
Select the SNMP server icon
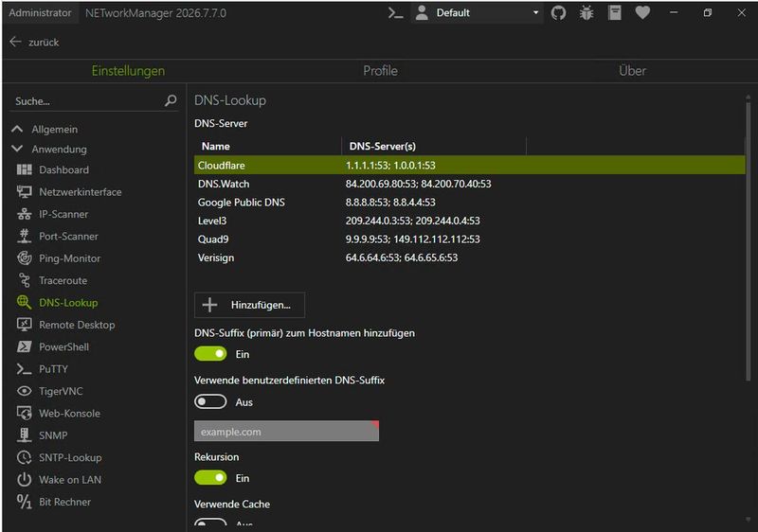tap(25, 434)
